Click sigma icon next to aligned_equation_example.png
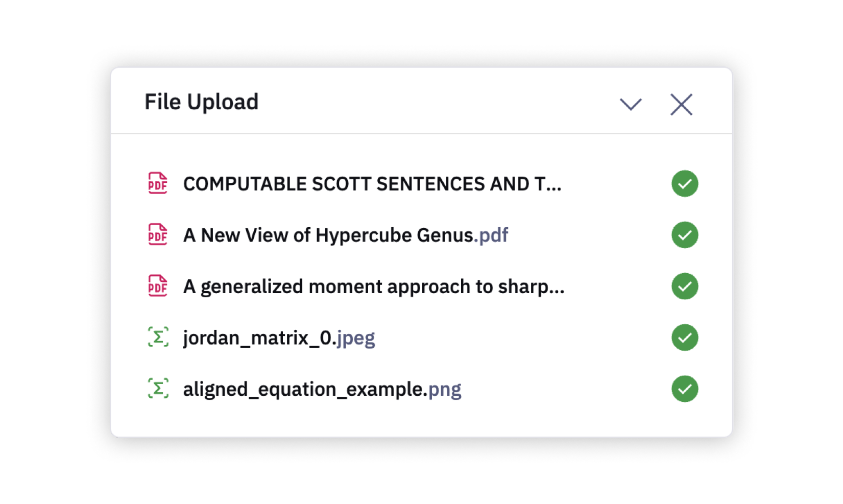Image resolution: width=843 pixels, height=504 pixels. 158,389
